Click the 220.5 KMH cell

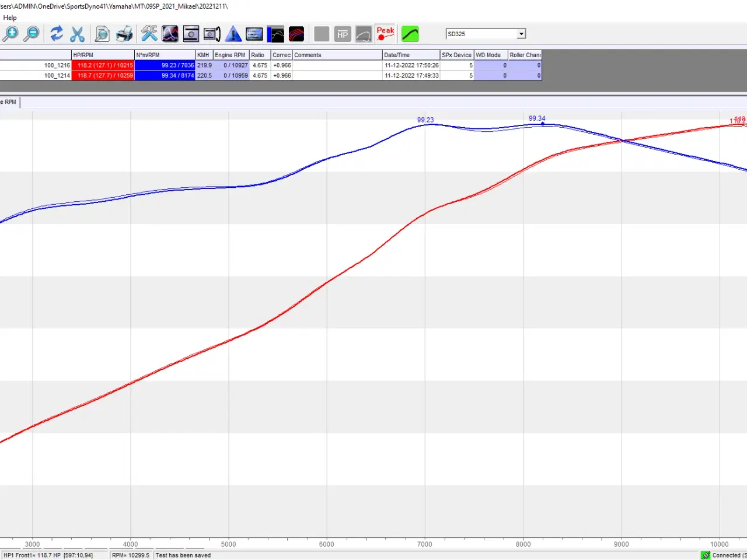(x=204, y=75)
